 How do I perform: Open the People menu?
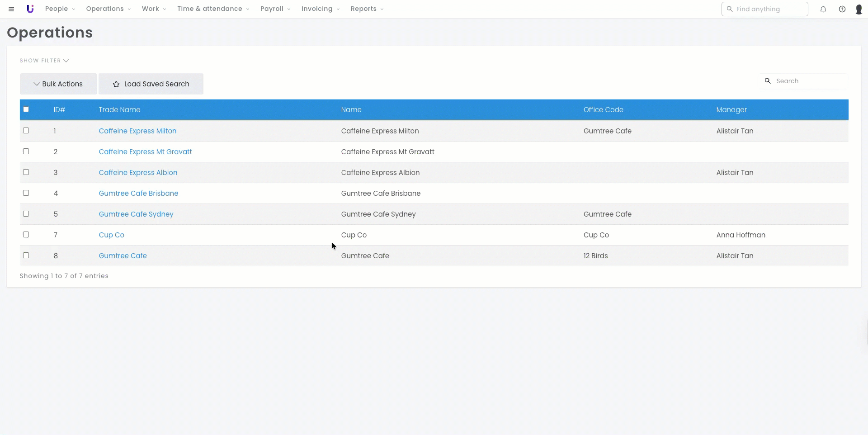(x=60, y=9)
